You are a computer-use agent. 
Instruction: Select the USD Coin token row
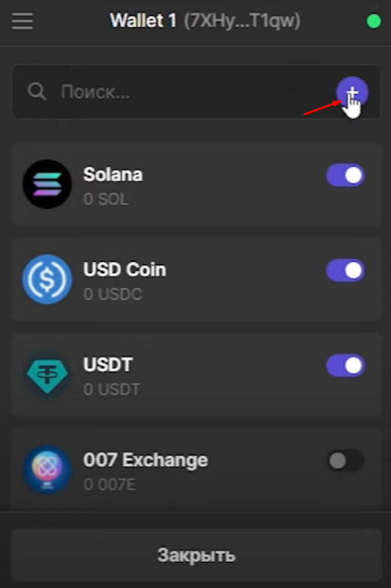196,279
